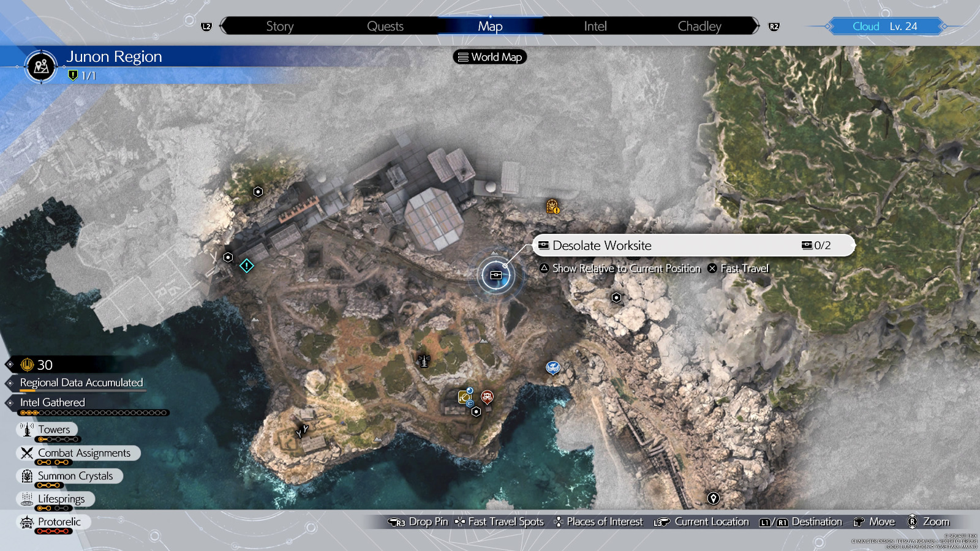The image size is (980, 551).
Task: Select the red coach station marker
Action: [x=486, y=397]
